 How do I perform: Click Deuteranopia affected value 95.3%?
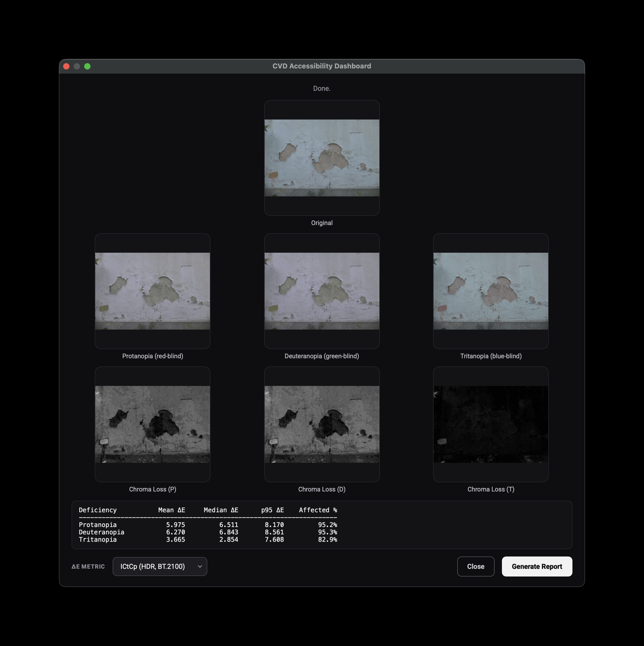(328, 532)
